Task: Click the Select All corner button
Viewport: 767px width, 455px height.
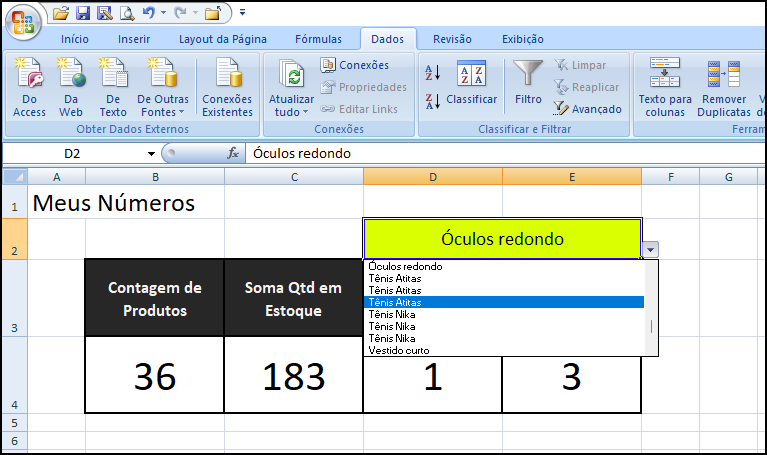Action: (x=15, y=177)
